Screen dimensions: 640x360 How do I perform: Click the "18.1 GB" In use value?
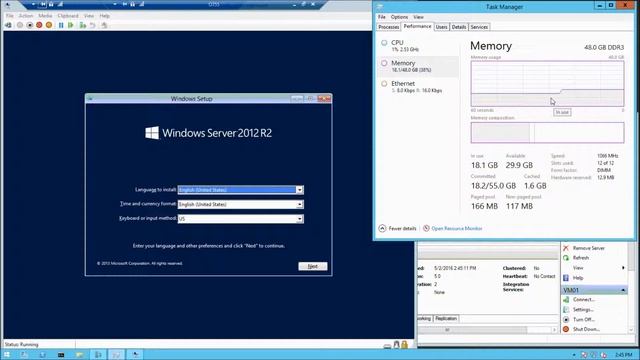(x=484, y=165)
